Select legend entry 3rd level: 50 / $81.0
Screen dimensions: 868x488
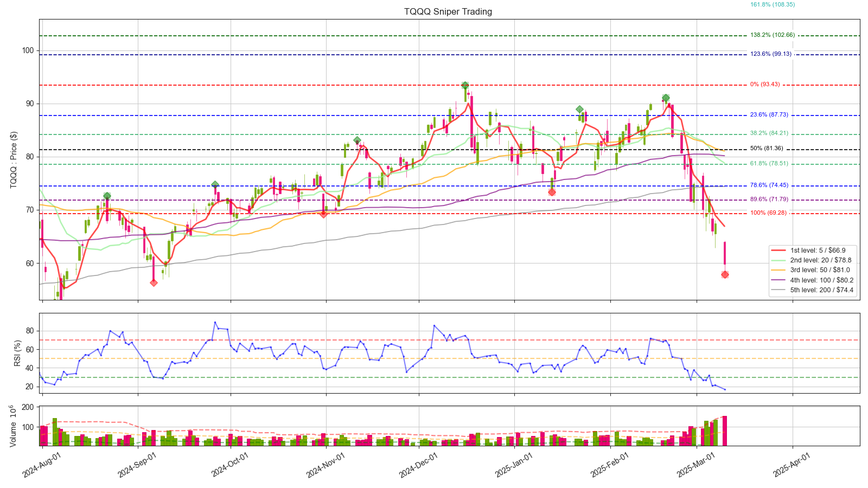(812, 270)
